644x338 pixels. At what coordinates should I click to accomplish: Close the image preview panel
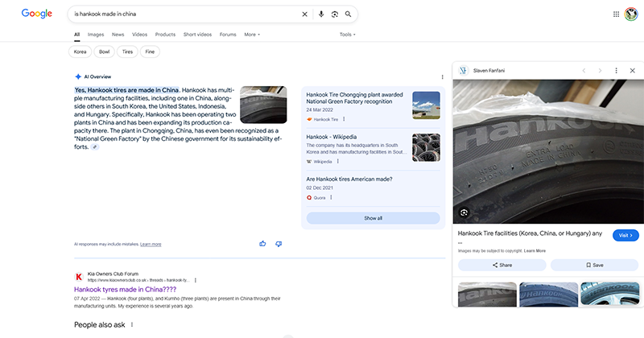[633, 71]
